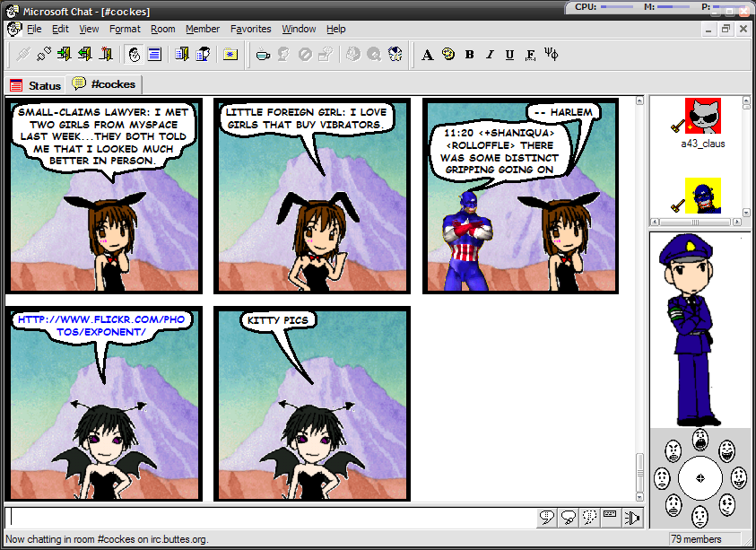Viewport: 756px width, 550px height.
Task: Choose the laughing face on the emotion wheel
Action: tap(726, 451)
